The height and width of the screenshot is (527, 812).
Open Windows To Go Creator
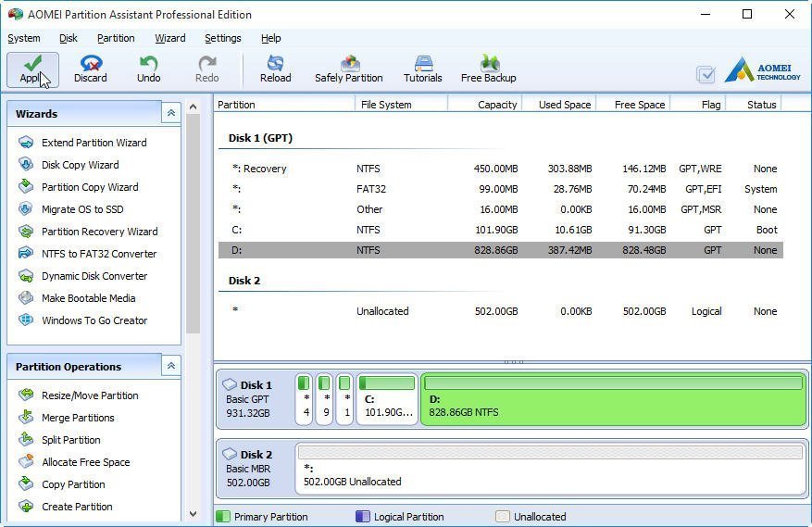82,320
